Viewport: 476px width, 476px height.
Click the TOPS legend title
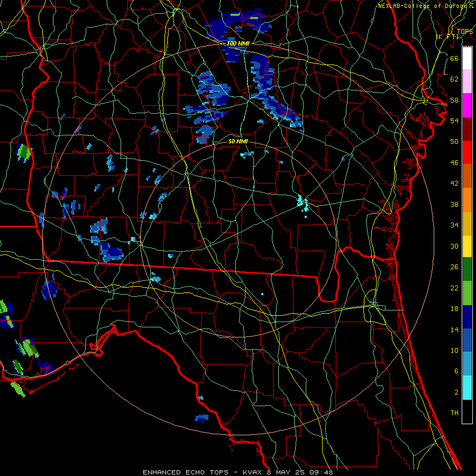click(465, 32)
